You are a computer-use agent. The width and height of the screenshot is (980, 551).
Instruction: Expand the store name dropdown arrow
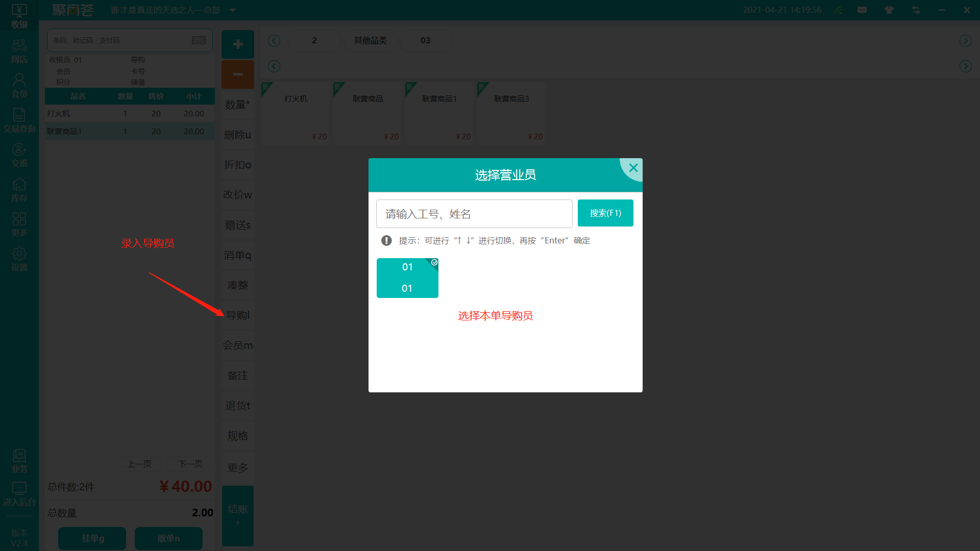[233, 10]
